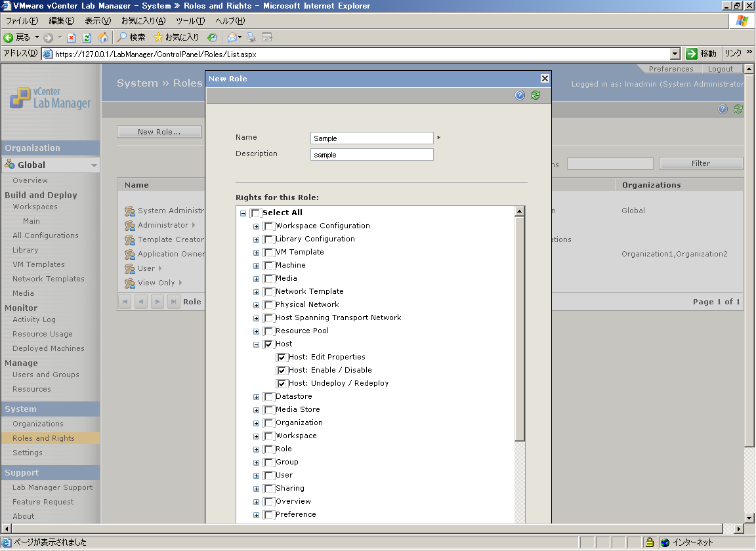Uncheck Host: Enable / Disable checkbox
The image size is (756, 551).
[x=282, y=370]
